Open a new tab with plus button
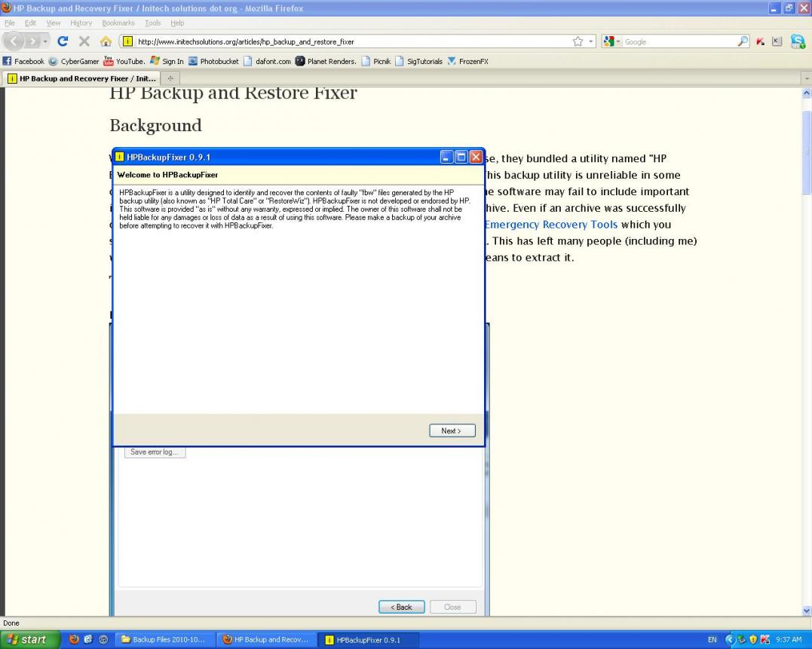The image size is (812, 649). (170, 78)
